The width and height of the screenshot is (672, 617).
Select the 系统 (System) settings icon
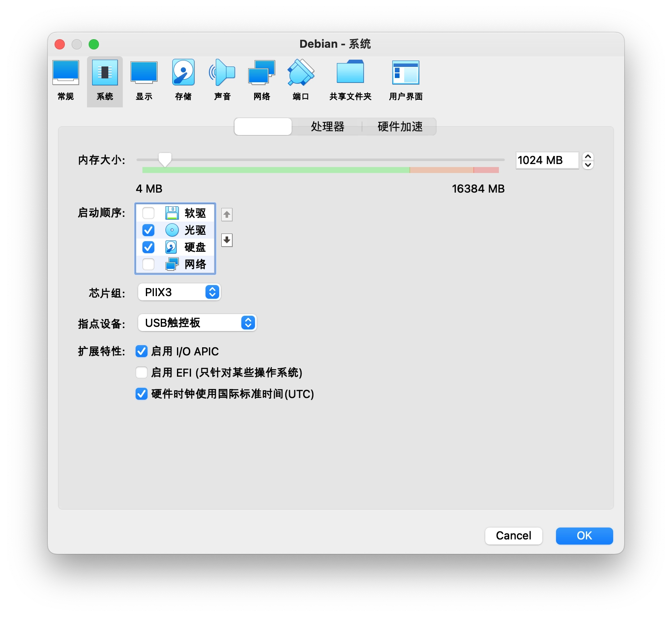coord(105,81)
